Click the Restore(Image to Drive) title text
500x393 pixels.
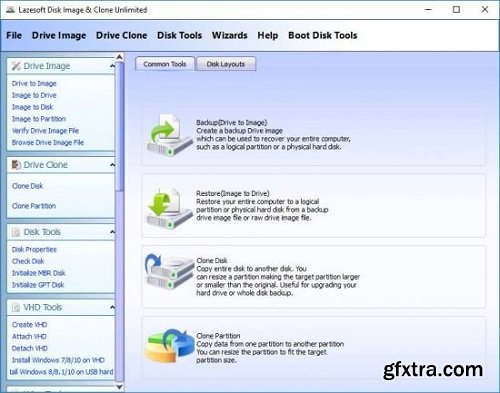233,193
